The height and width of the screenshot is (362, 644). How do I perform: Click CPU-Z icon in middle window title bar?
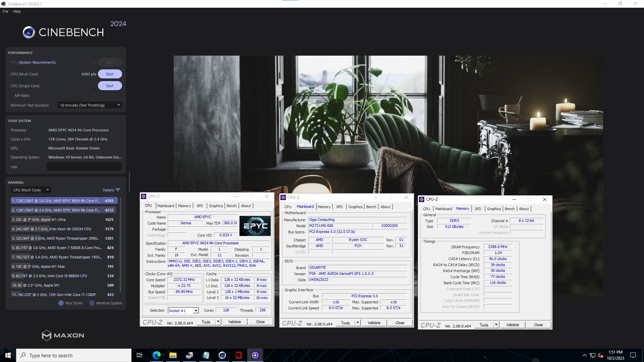tap(283, 197)
